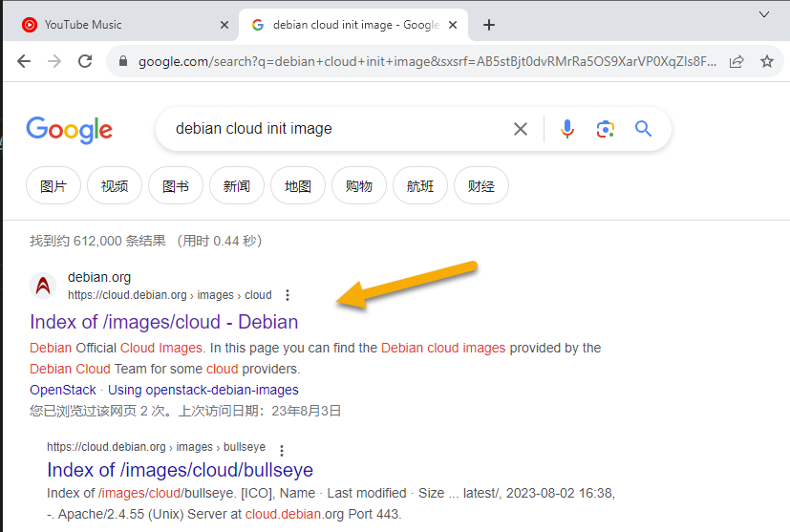Switch to the YouTube Music tab

pos(118,25)
